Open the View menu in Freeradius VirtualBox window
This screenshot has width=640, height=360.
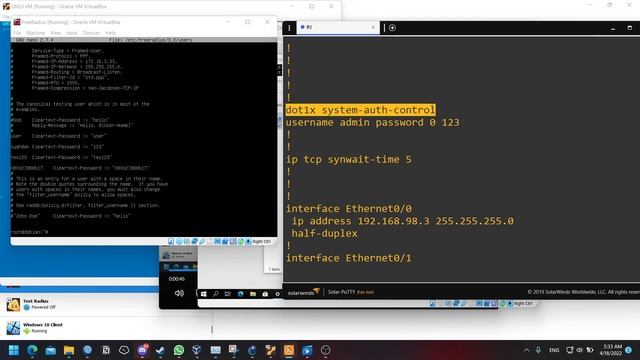[x=56, y=33]
